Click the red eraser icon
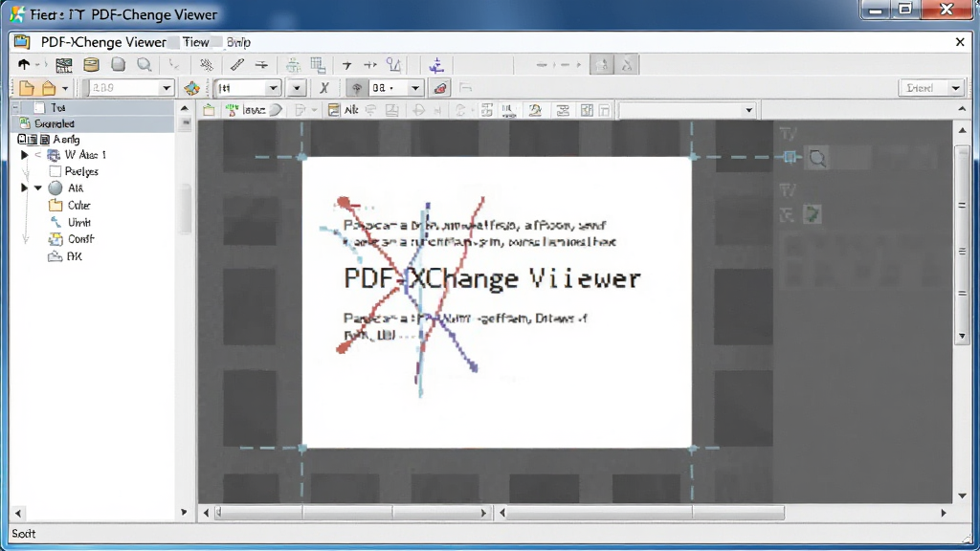The height and width of the screenshot is (551, 980). (x=440, y=88)
